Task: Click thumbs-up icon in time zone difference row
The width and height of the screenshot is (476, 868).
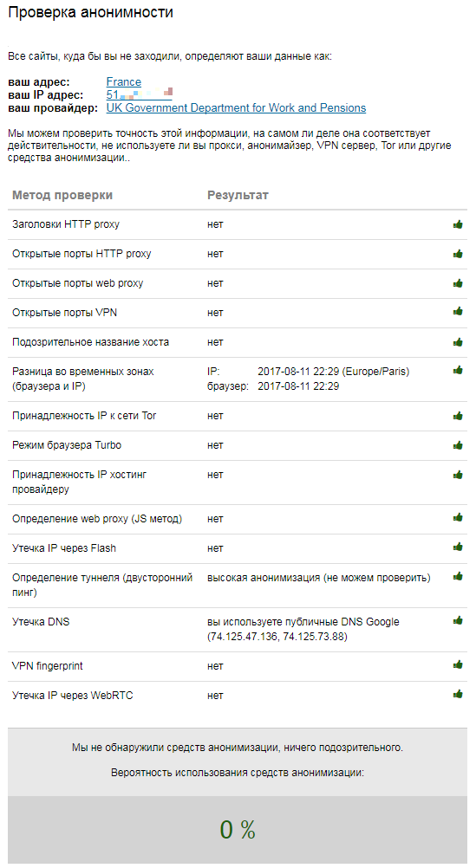Action: tap(458, 370)
